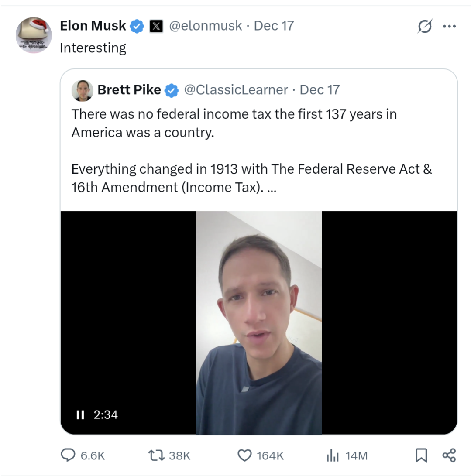471x476 pixels.
Task: Open Elon Musk's Dec 17 timestamp
Action: tap(274, 26)
